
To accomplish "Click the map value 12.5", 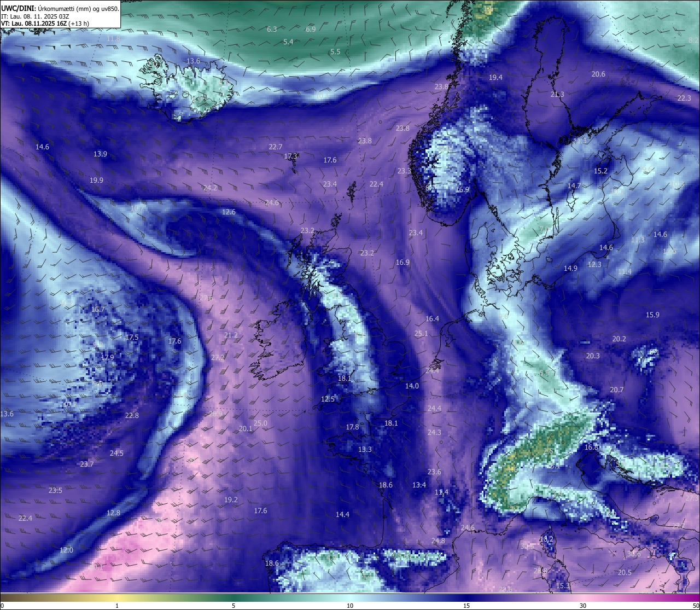I will pyautogui.click(x=328, y=399).
